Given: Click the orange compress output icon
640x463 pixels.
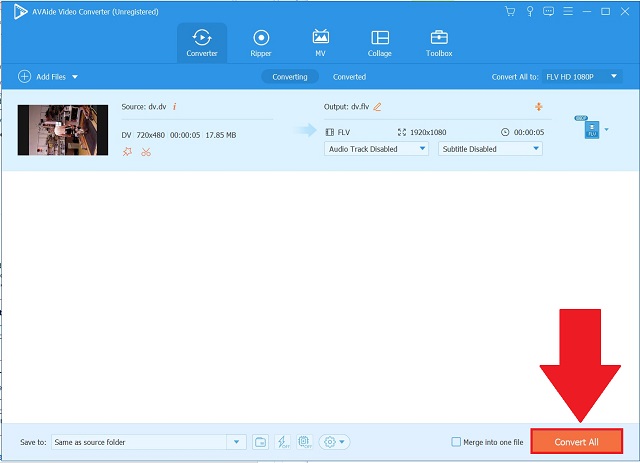Looking at the screenshot, I should click(539, 107).
